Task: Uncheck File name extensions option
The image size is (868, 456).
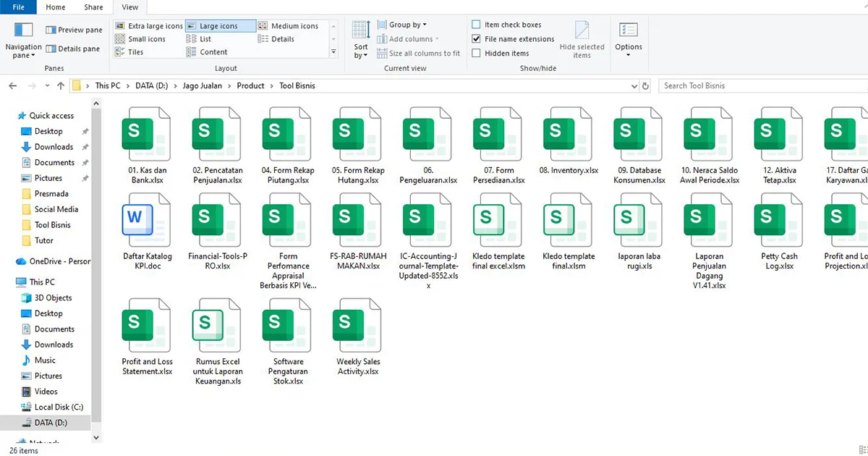Action: (476, 39)
